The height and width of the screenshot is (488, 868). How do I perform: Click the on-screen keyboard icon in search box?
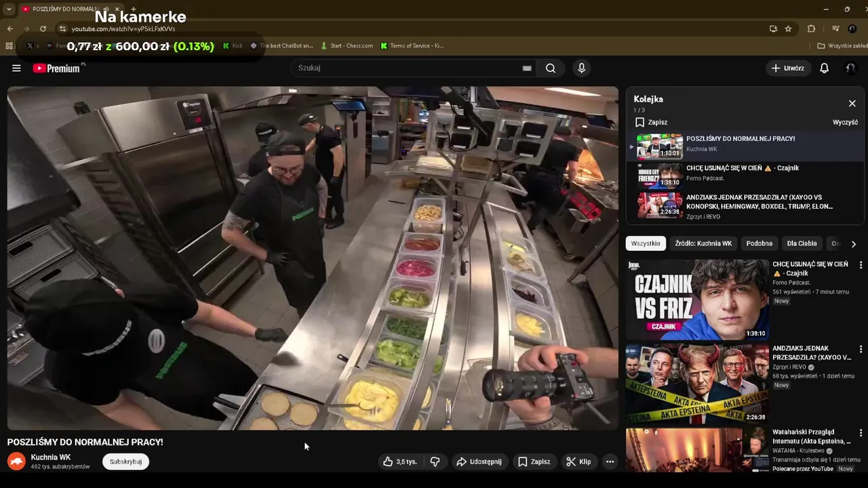[527, 68]
